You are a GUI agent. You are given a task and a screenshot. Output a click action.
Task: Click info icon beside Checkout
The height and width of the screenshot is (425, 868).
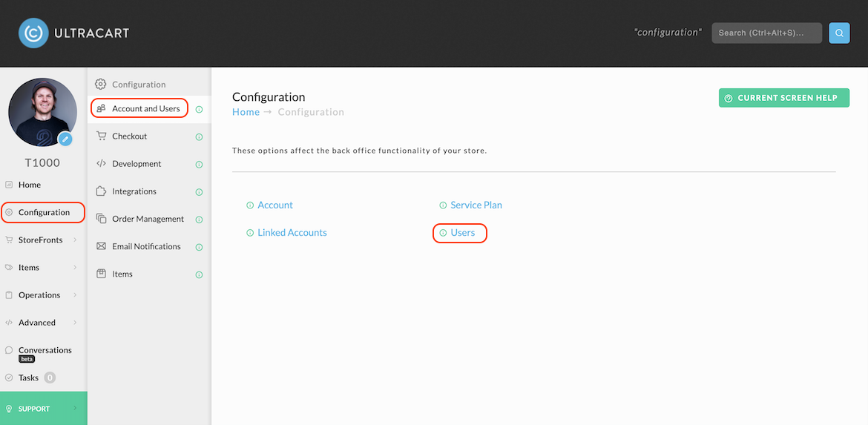pyautogui.click(x=200, y=136)
